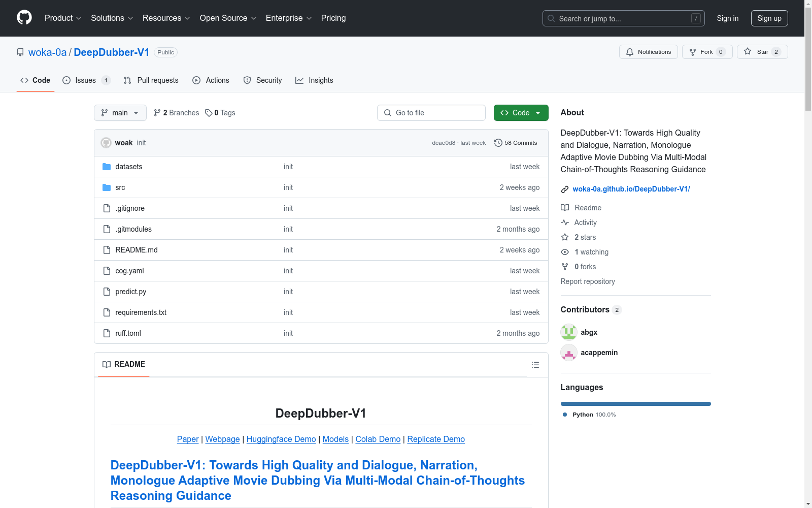Open commit dcae0d8
This screenshot has width=812, height=508.
pyautogui.click(x=444, y=143)
